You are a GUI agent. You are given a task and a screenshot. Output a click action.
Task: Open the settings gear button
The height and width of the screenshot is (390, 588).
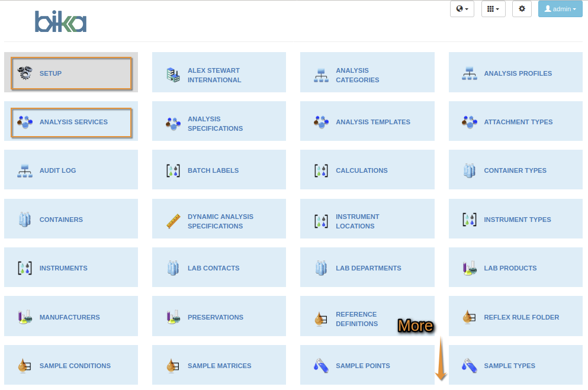click(522, 9)
